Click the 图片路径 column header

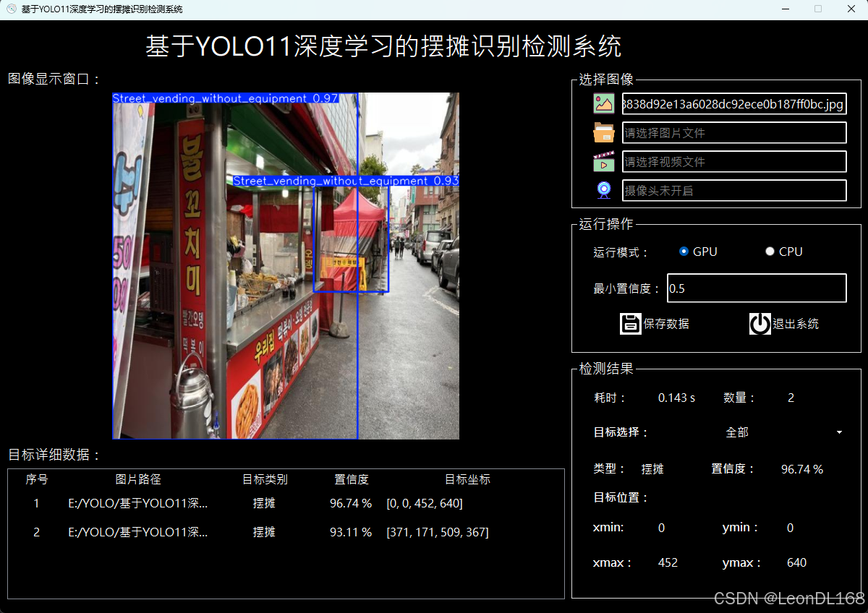138,479
